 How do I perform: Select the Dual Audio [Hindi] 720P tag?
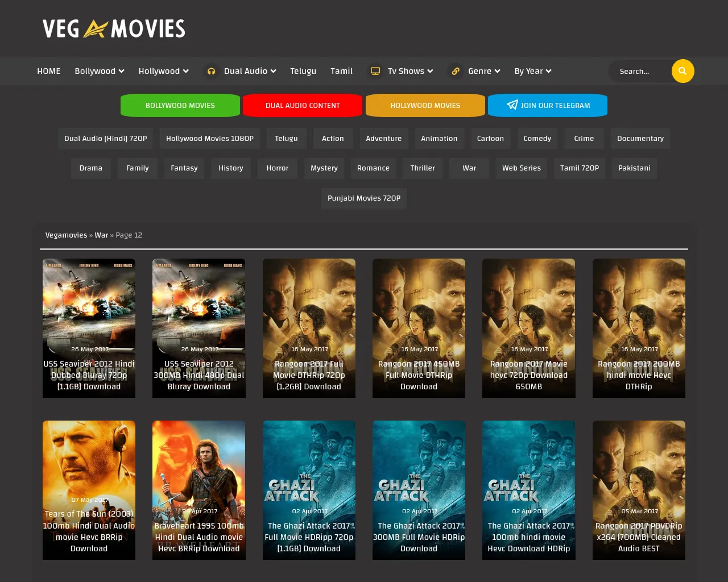point(106,138)
